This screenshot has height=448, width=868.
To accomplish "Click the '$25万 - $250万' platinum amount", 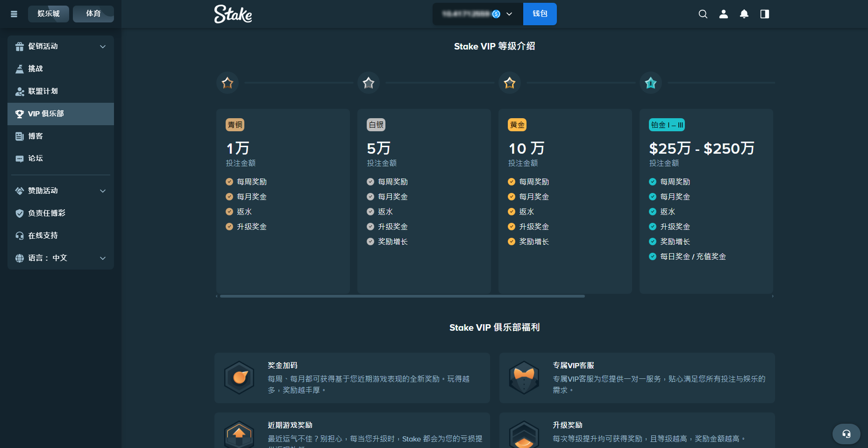I will point(702,149).
